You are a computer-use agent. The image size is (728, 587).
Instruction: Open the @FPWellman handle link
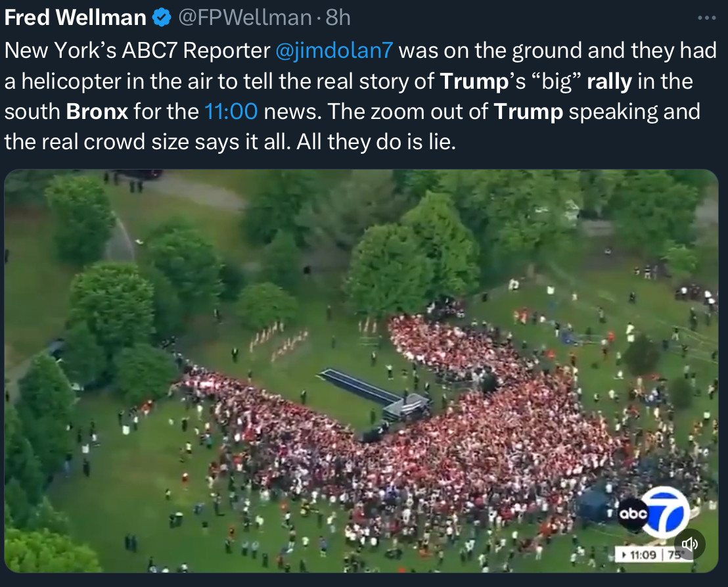(x=244, y=18)
